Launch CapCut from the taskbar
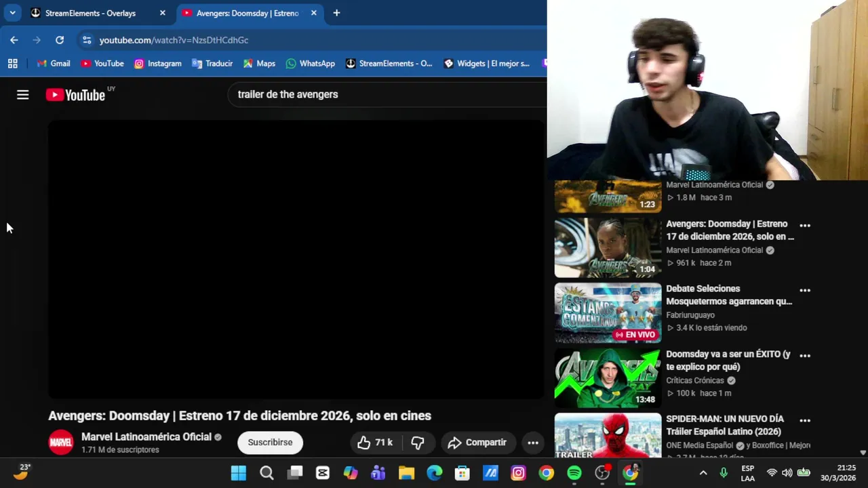The width and height of the screenshot is (868, 488). 322,473
